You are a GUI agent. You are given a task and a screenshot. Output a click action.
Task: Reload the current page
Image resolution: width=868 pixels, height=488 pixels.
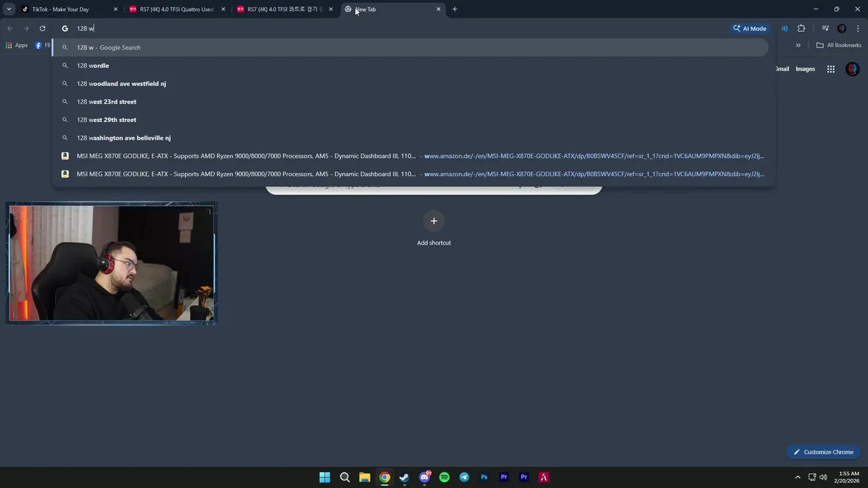42,28
